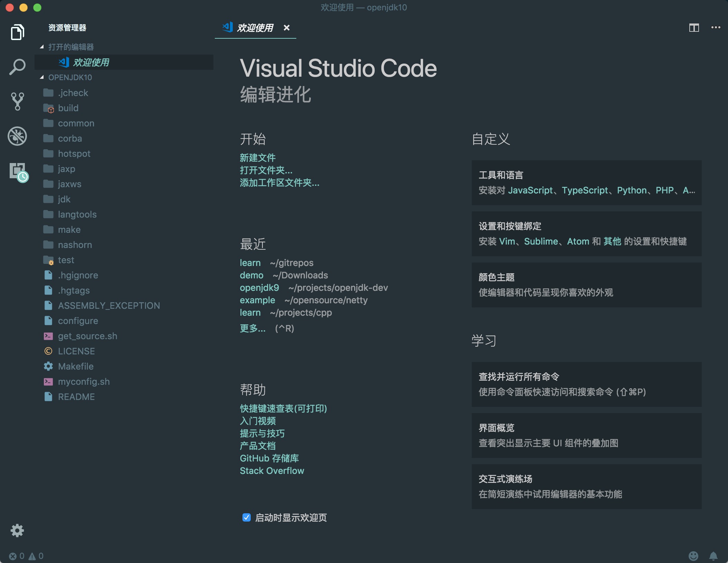Open the Manage gear menu
This screenshot has width=728, height=563.
coord(17,530)
